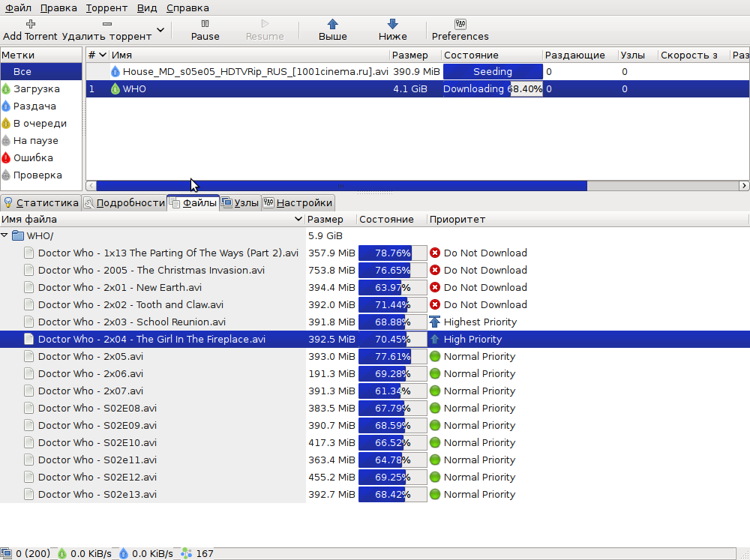
Task: Click the 4.1 GiB size of WHO torrent
Action: (x=410, y=89)
